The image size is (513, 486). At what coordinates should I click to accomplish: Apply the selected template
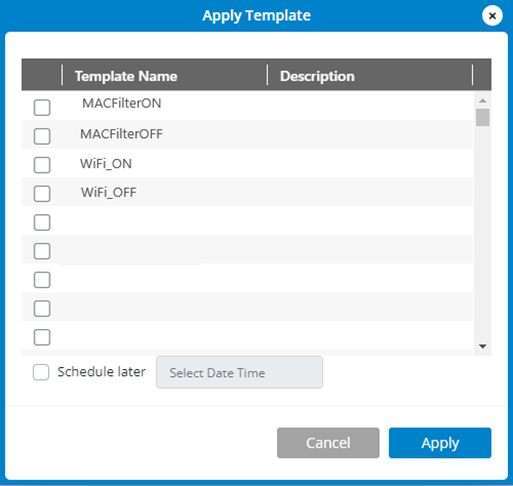click(440, 443)
